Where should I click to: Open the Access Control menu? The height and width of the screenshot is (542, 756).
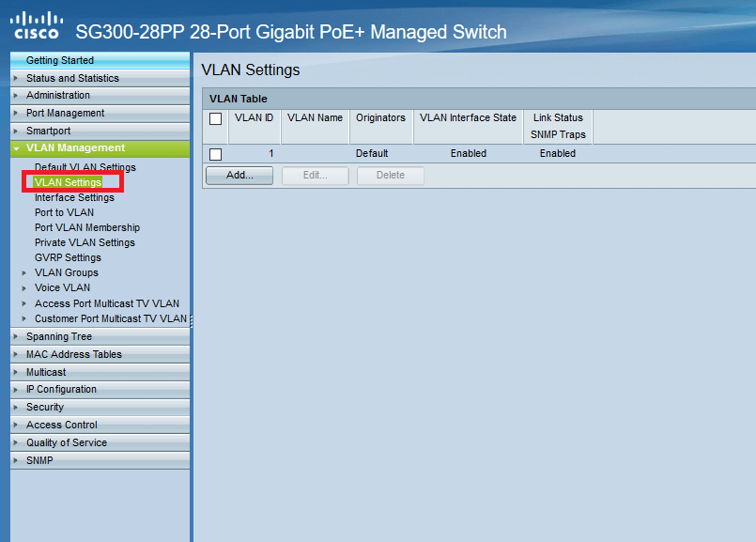coord(100,425)
